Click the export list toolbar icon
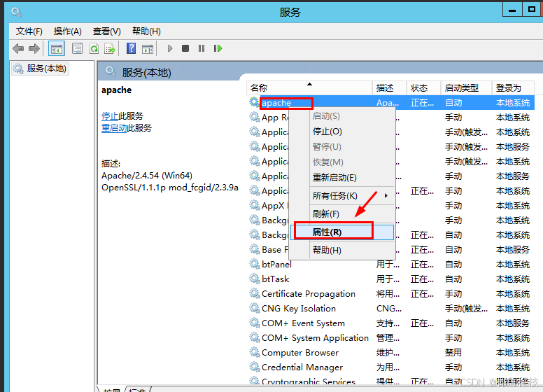Image resolution: width=543 pixels, height=392 pixels. [x=110, y=48]
